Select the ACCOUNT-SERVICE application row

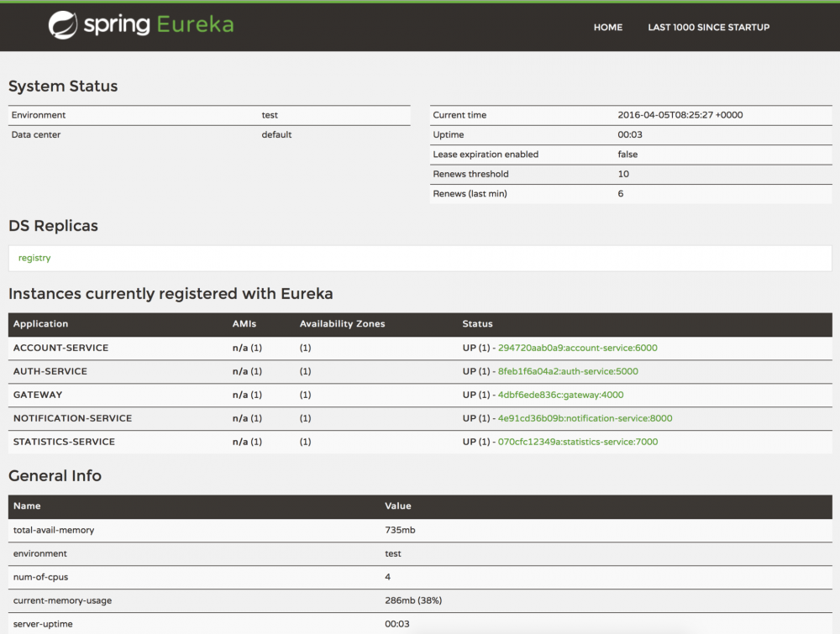click(63, 347)
